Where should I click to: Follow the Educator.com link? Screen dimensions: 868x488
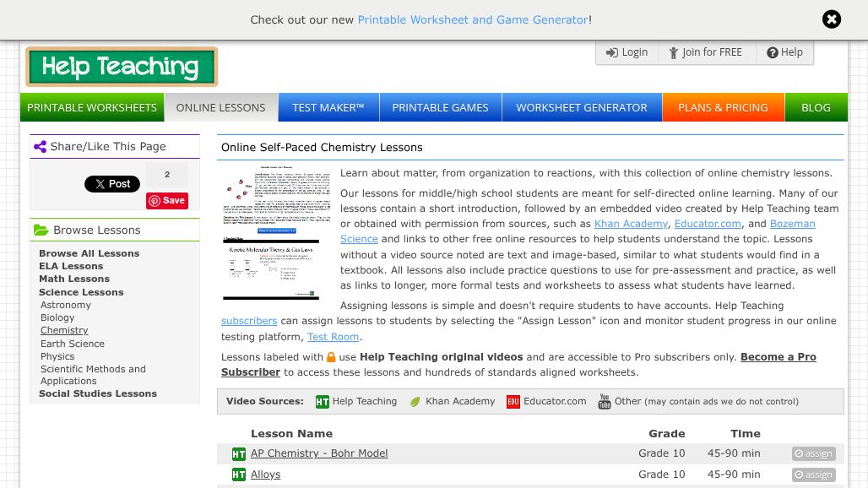point(708,224)
